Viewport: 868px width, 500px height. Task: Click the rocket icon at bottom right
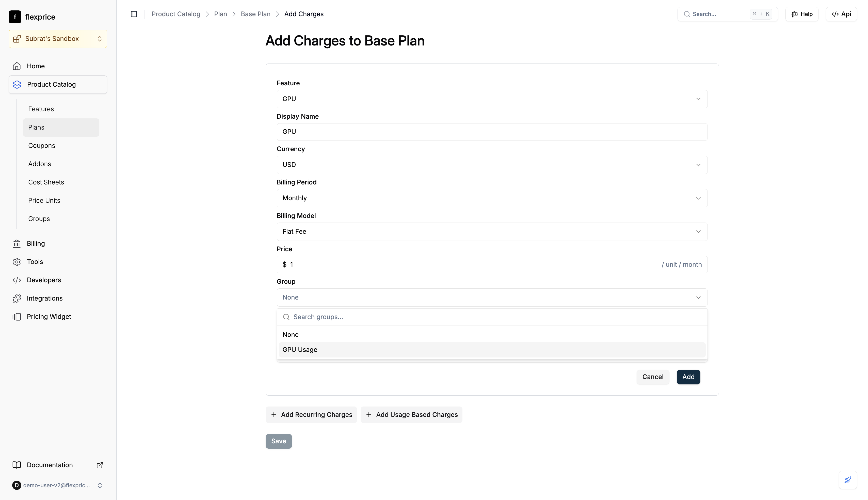click(848, 480)
